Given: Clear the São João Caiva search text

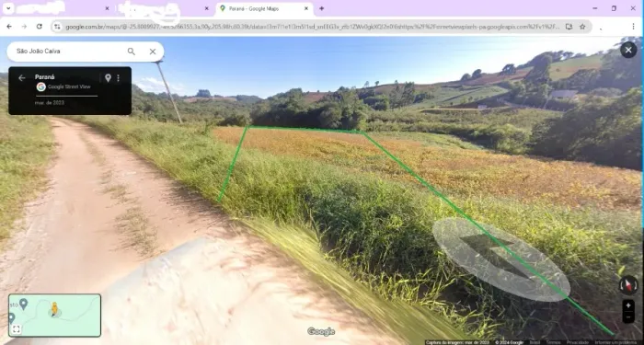Looking at the screenshot, I should pyautogui.click(x=153, y=52).
